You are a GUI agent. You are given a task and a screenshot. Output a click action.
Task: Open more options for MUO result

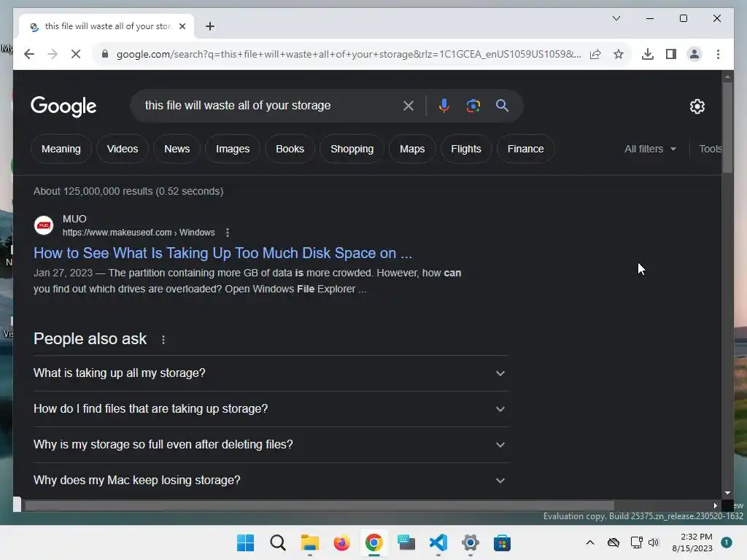click(228, 233)
